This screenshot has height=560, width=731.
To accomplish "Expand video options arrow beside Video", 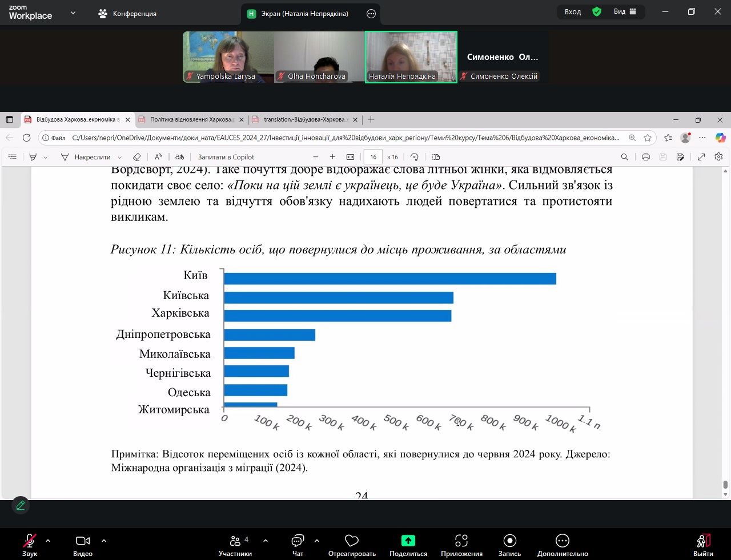I will click(104, 540).
